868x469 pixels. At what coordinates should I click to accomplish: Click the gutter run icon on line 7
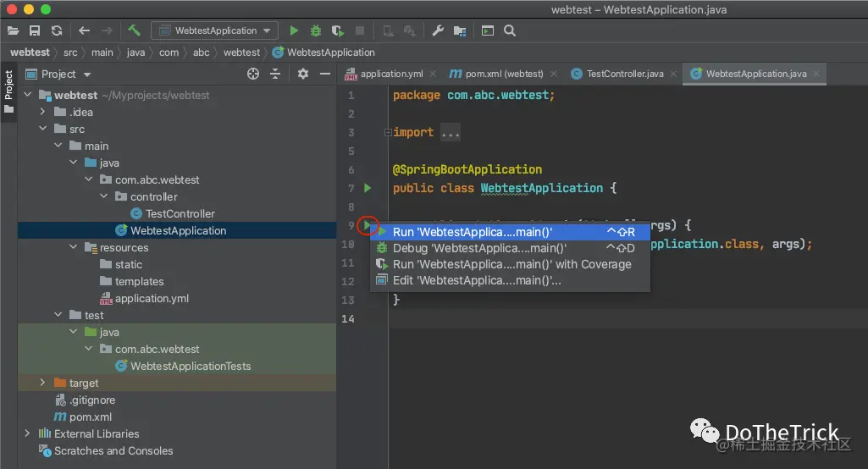point(368,188)
